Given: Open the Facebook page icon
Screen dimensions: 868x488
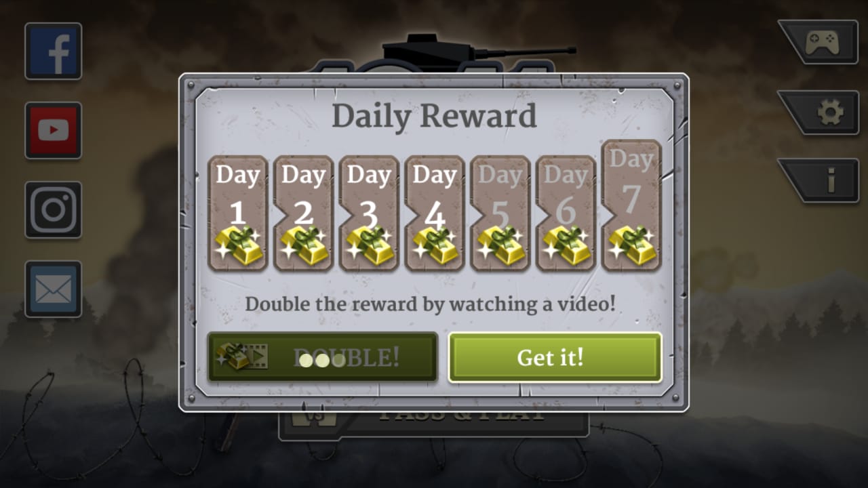Looking at the screenshot, I should 54,52.
